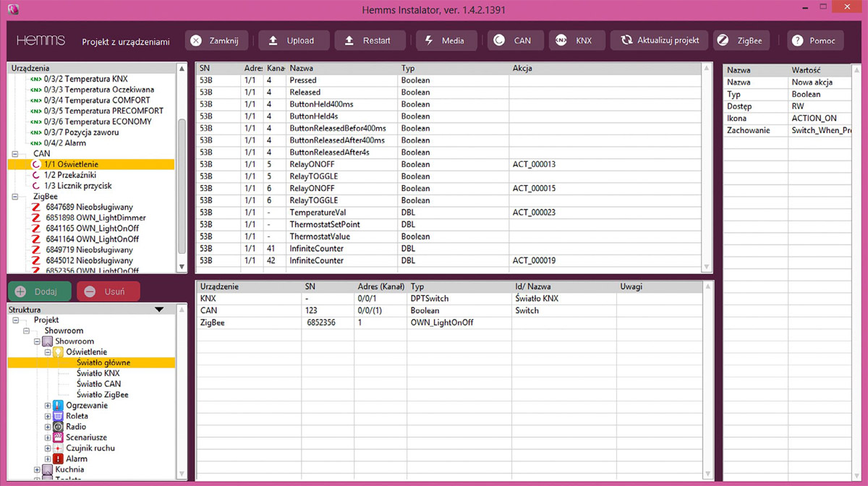Expand the Ogrzewanie structure node
This screenshot has width=868, height=486.
(48, 406)
